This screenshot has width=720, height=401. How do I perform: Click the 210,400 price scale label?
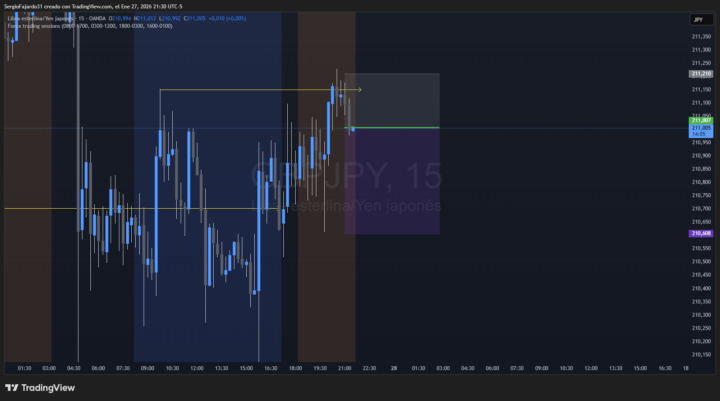tap(701, 288)
